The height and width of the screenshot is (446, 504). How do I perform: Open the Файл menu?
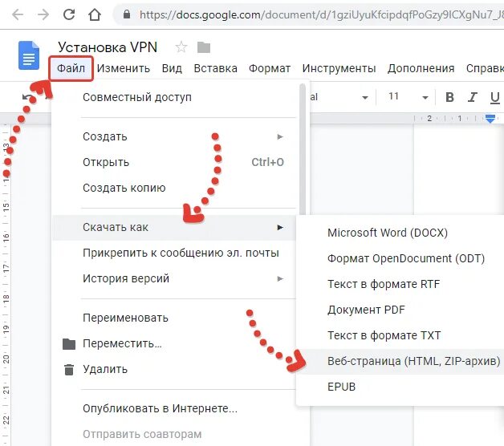point(71,68)
